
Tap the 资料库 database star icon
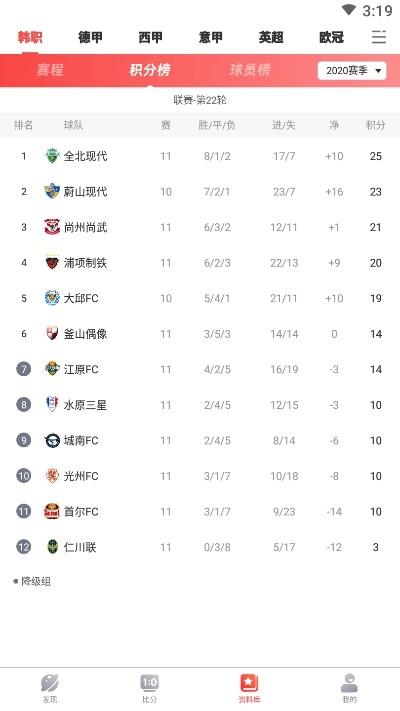249,683
